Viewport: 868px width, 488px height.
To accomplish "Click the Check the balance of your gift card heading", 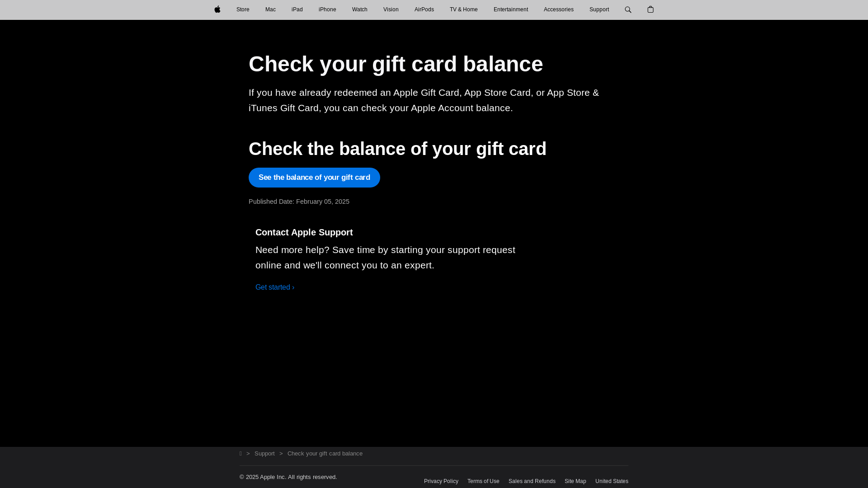I will [397, 149].
